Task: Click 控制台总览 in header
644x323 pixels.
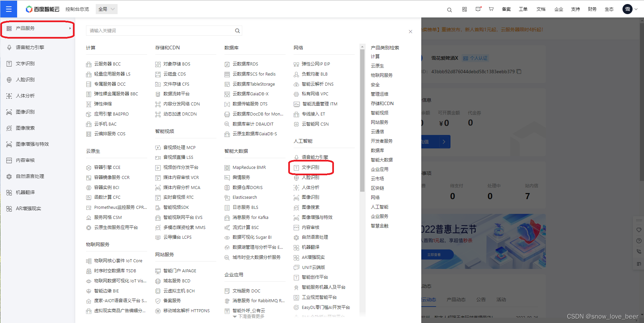Action: click(x=77, y=9)
